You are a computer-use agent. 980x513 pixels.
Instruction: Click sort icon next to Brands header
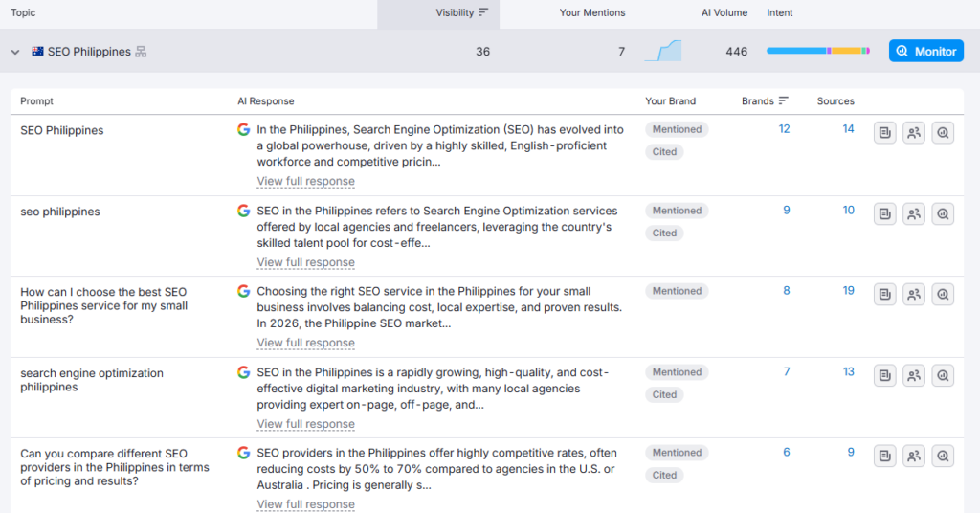pos(783,100)
